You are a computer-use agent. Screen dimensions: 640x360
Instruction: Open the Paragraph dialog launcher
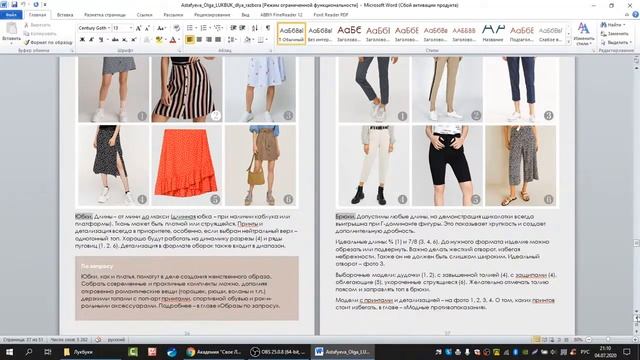(271, 51)
